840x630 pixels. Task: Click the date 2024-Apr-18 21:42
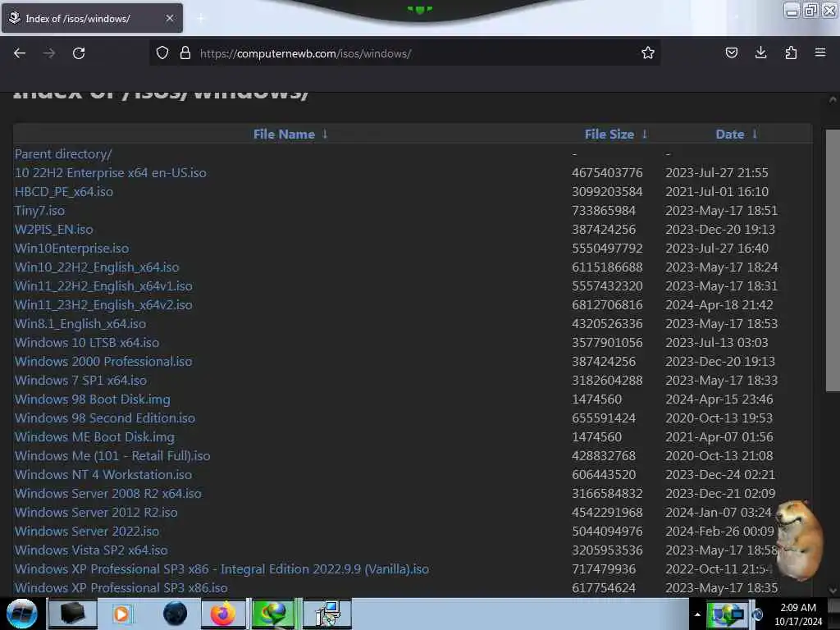719,305
